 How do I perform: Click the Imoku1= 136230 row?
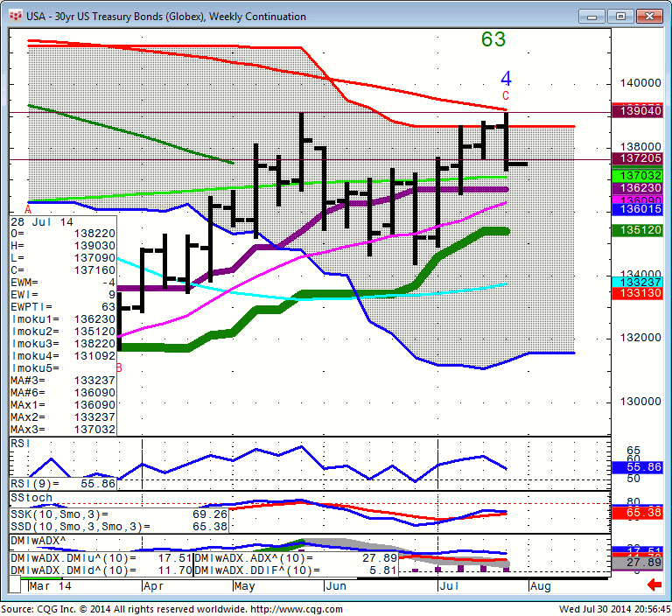pyautogui.click(x=63, y=319)
